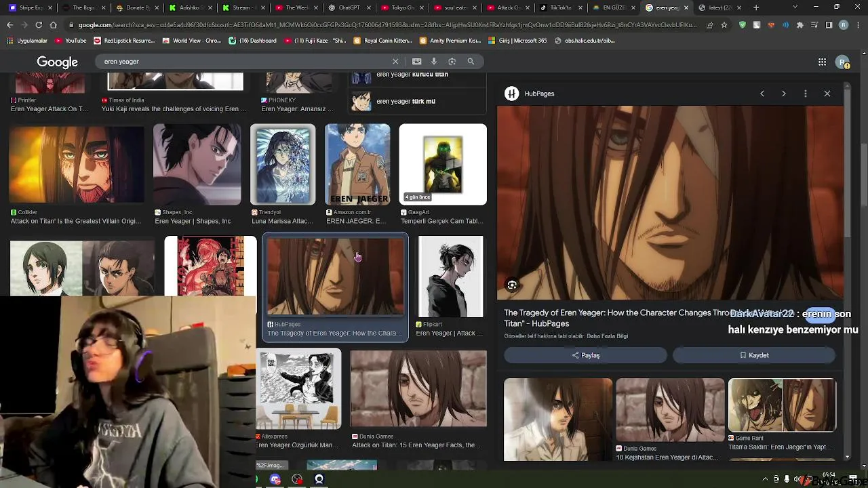The height and width of the screenshot is (488, 868).
Task: Toggle the browser side panel icon
Action: point(829,25)
